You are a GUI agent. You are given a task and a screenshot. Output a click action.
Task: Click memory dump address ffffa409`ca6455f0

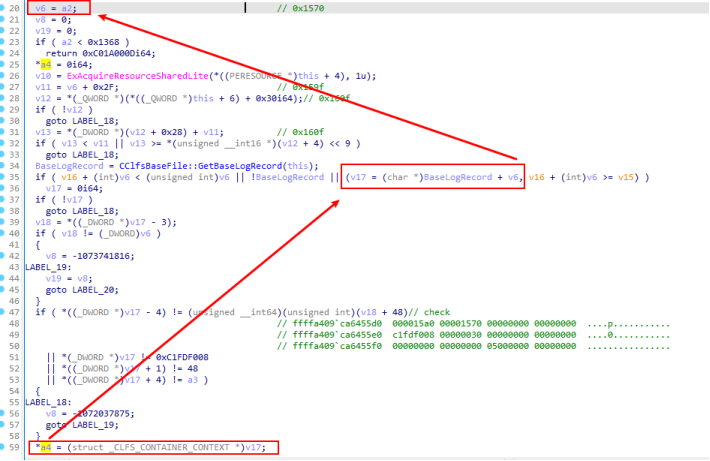337,346
